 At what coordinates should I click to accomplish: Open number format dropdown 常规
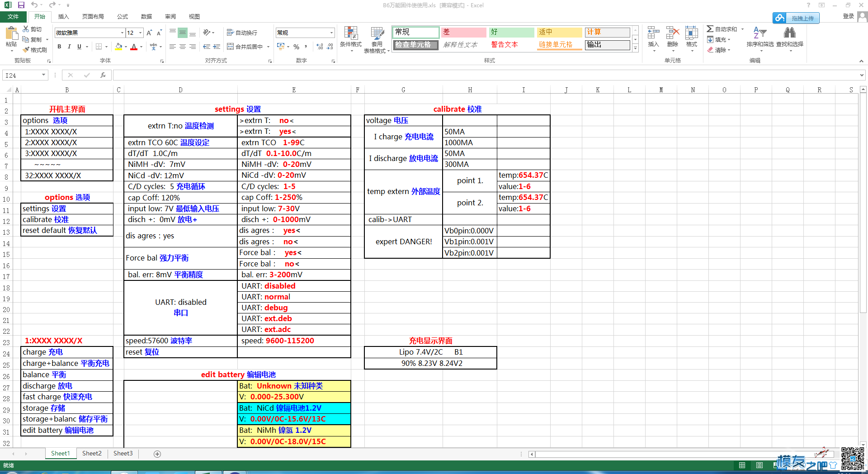[331, 33]
